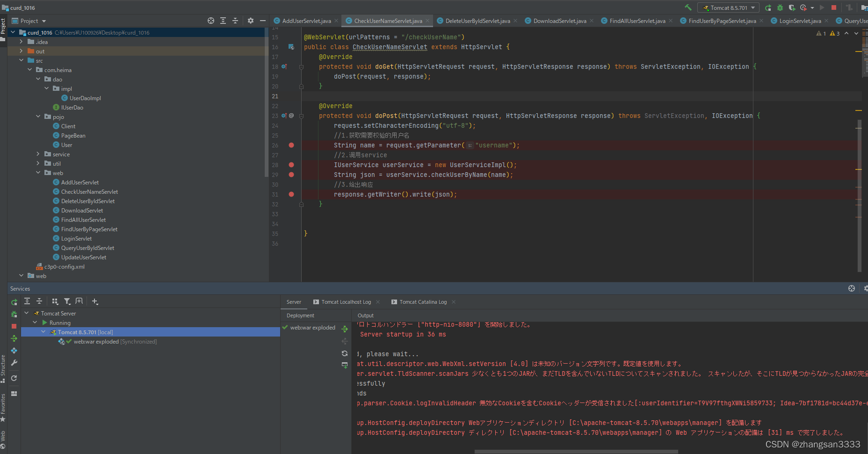Viewport: 868px width, 454px height.
Task: Toggle breakpoint on line 31
Action: click(x=291, y=194)
